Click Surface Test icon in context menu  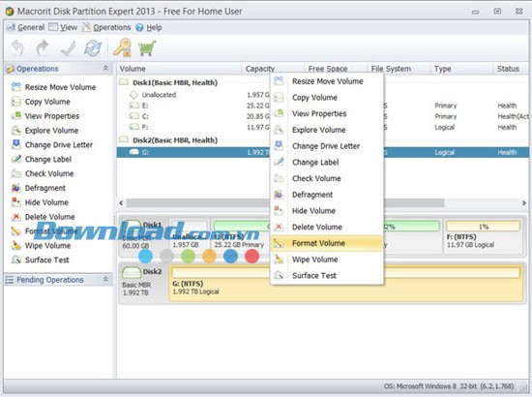pos(279,275)
